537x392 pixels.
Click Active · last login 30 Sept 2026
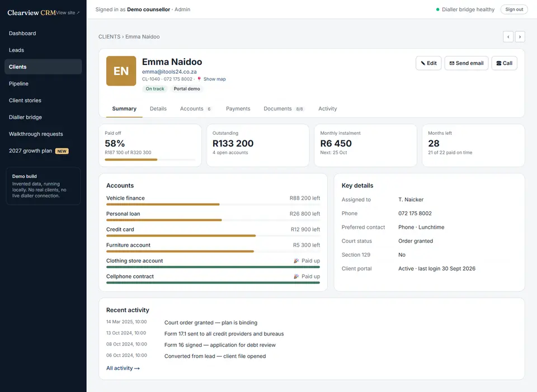[x=437, y=269]
